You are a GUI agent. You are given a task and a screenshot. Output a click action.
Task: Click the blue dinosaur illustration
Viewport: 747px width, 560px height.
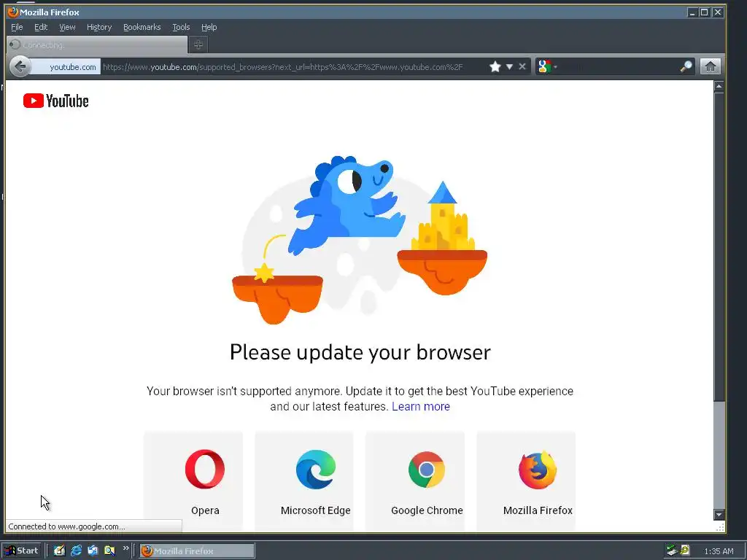pos(347,206)
